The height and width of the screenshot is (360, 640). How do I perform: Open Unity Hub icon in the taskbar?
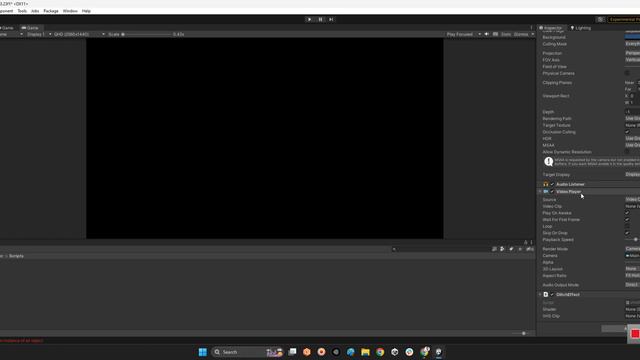click(x=395, y=352)
